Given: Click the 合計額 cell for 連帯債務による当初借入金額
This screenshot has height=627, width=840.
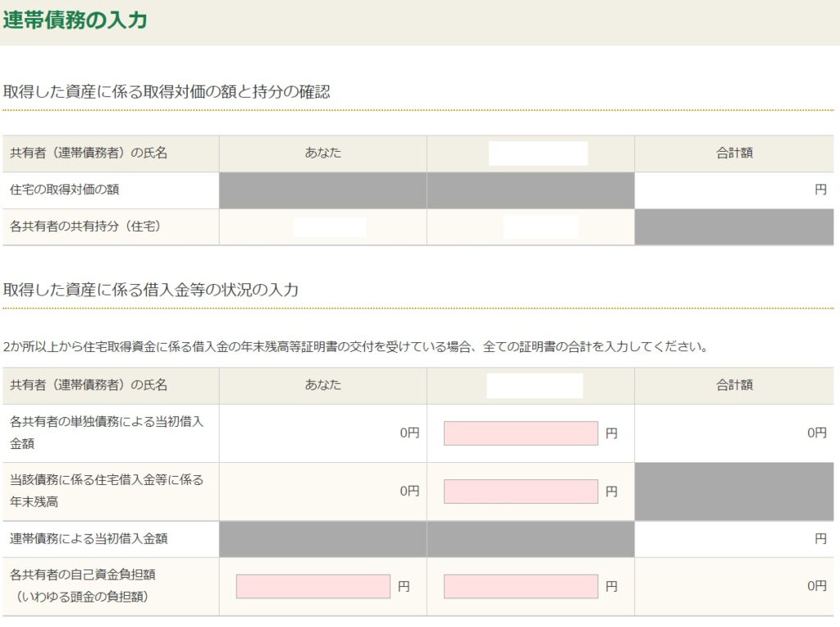Looking at the screenshot, I should pyautogui.click(x=734, y=538).
